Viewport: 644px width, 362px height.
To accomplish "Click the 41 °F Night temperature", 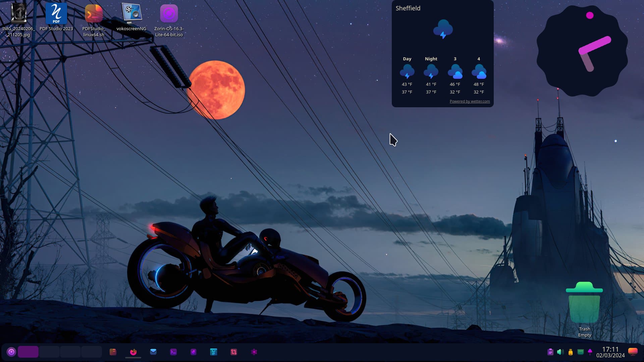I will click(x=431, y=84).
